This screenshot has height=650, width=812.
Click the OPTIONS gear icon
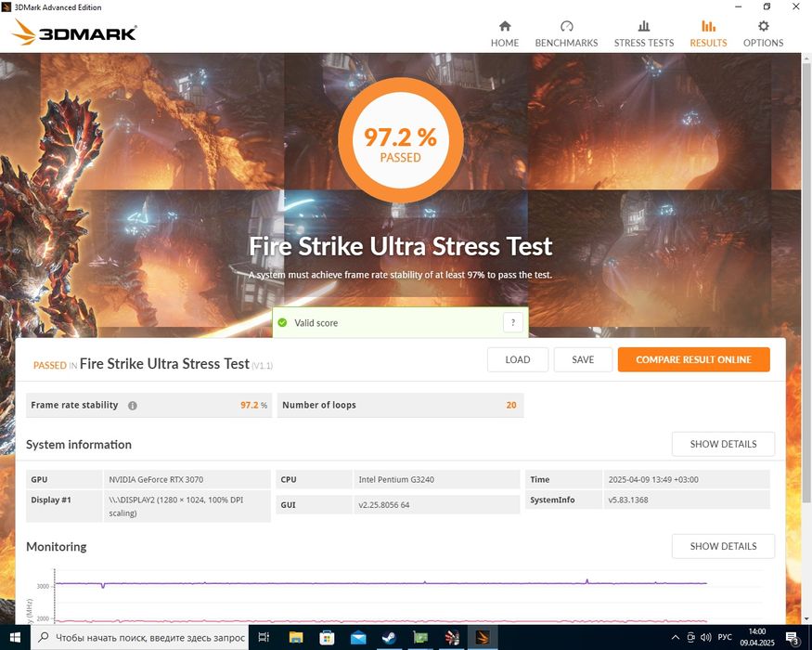764,26
